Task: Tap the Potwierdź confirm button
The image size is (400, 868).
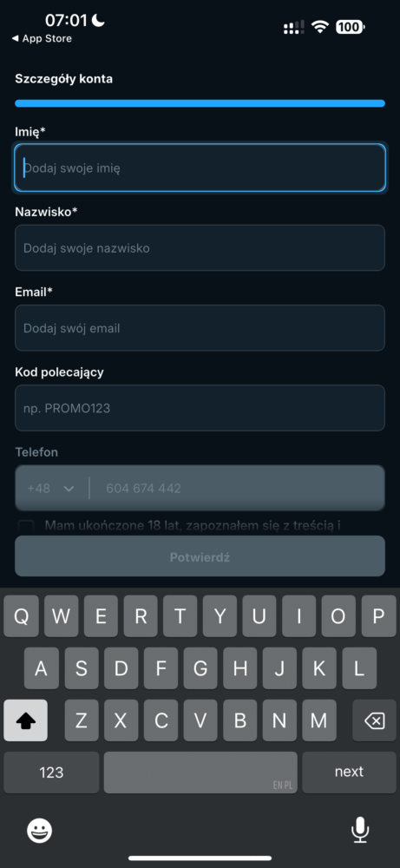Action: (x=200, y=556)
